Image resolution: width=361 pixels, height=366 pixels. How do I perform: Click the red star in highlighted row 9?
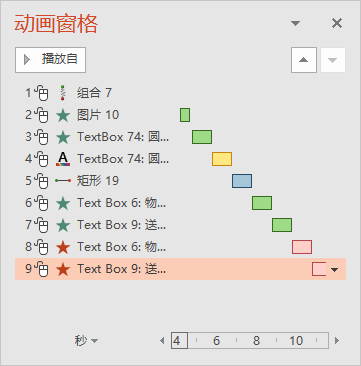point(63,269)
